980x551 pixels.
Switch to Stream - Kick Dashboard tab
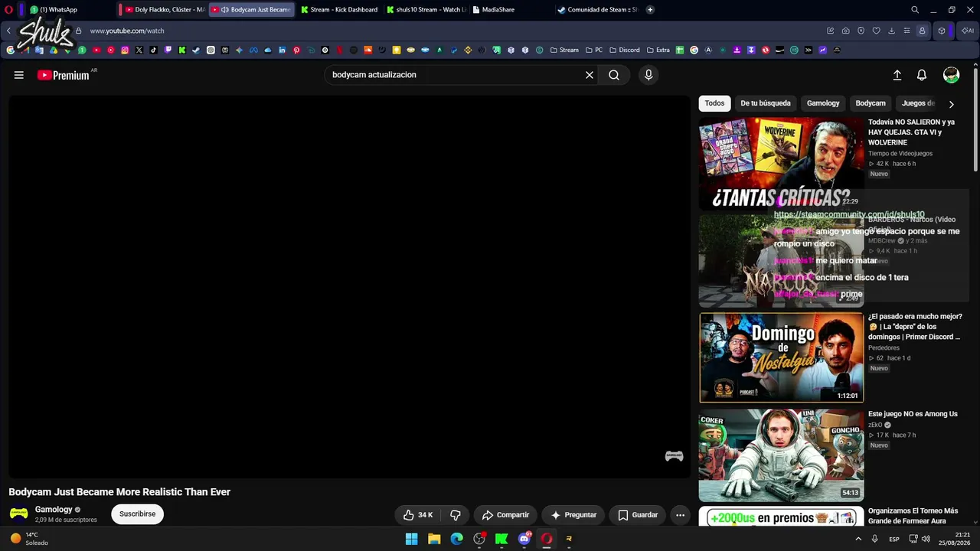[339, 10]
